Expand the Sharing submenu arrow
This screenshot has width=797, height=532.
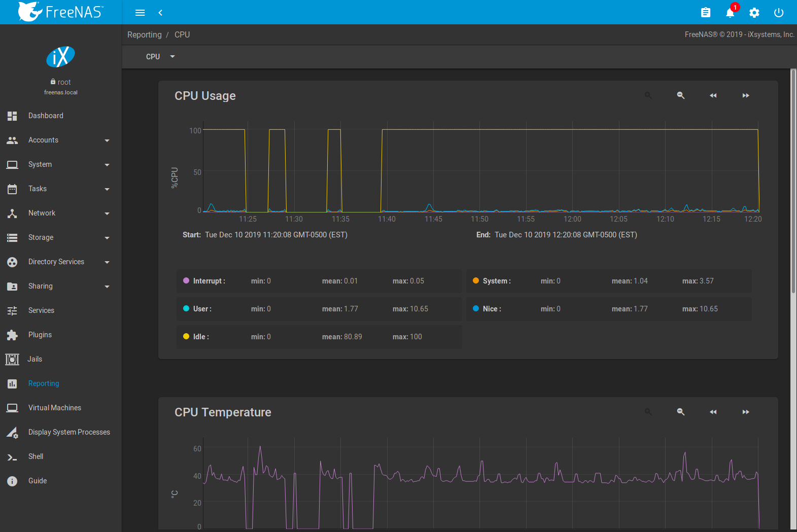(x=107, y=287)
